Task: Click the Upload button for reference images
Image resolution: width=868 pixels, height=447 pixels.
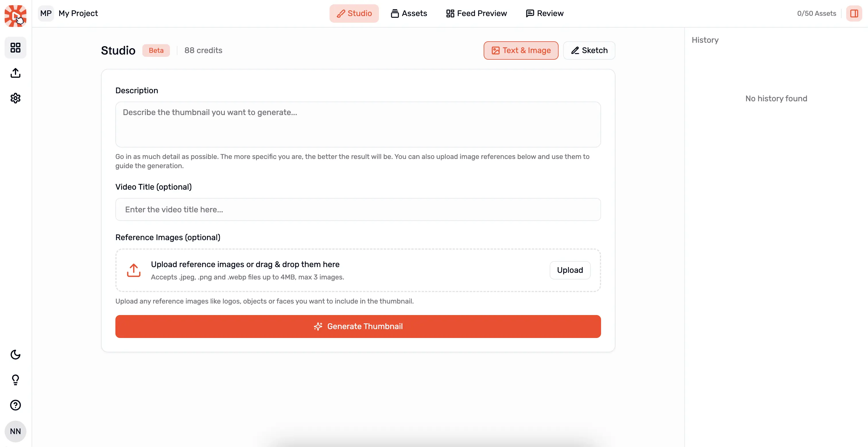Action: click(570, 270)
